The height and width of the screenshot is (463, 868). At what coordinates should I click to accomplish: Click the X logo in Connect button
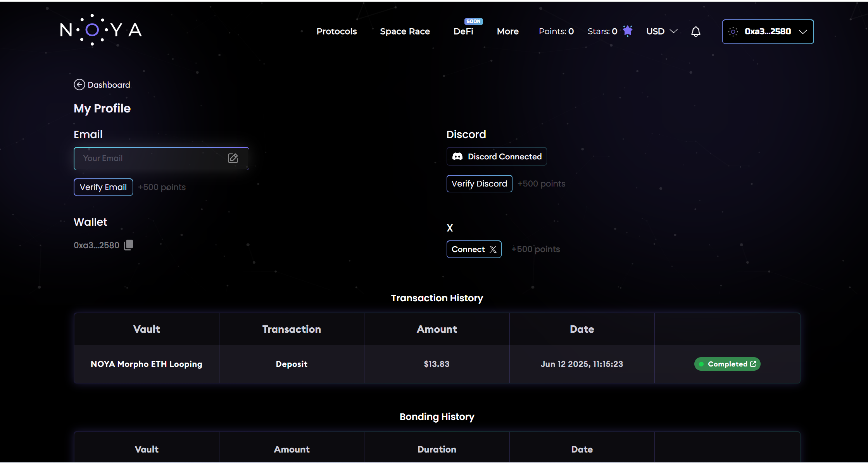click(493, 249)
